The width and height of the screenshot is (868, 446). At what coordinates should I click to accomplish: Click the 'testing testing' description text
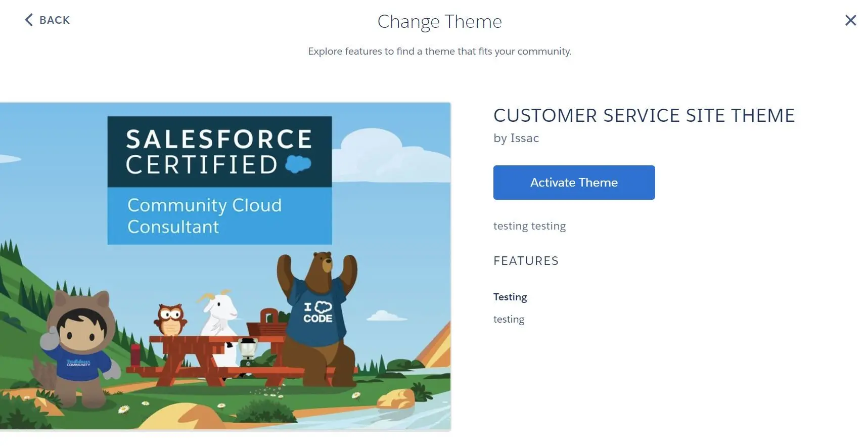pyautogui.click(x=529, y=226)
